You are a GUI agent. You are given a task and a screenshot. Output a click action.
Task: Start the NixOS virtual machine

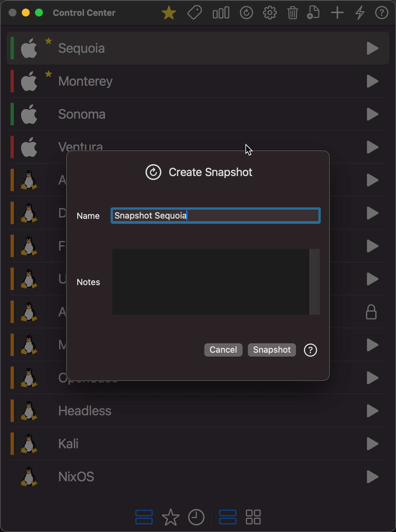pyautogui.click(x=373, y=477)
